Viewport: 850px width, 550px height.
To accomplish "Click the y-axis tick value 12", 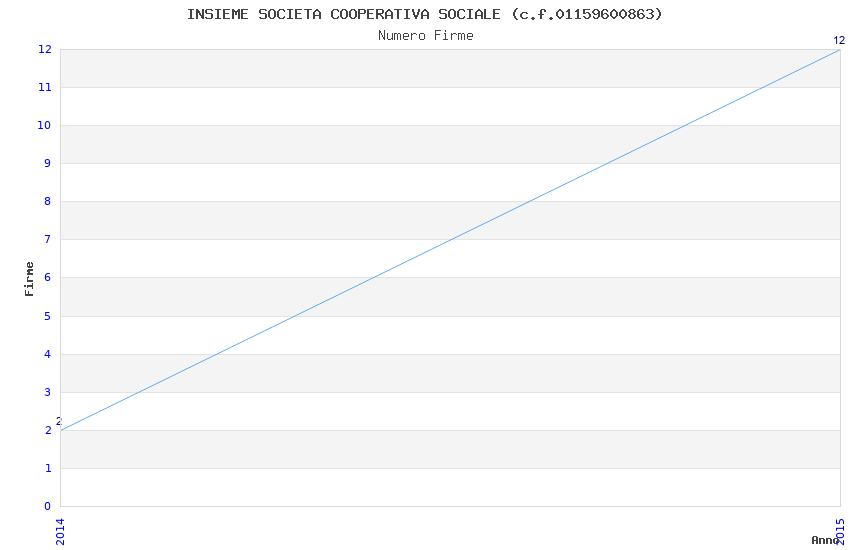I will tap(44, 49).
